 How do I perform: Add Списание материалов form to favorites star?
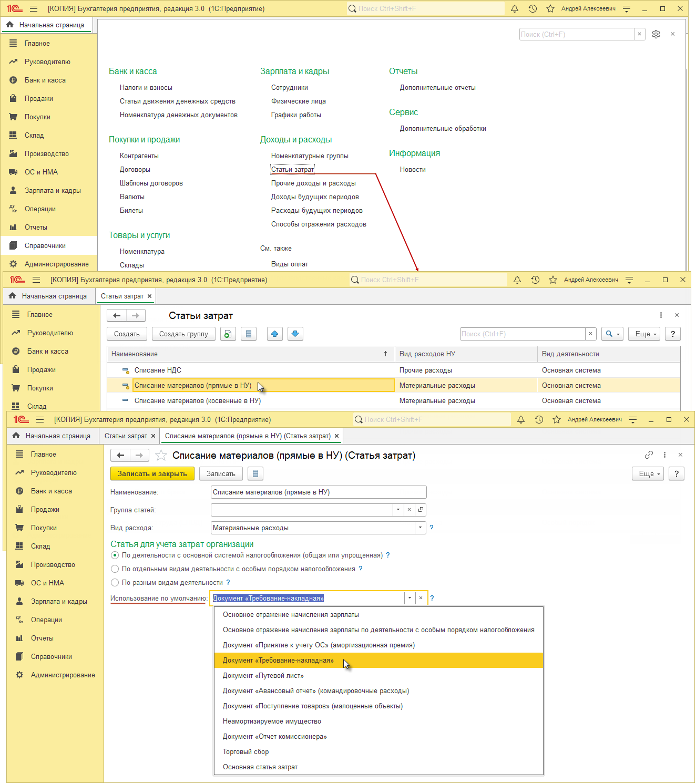click(161, 455)
